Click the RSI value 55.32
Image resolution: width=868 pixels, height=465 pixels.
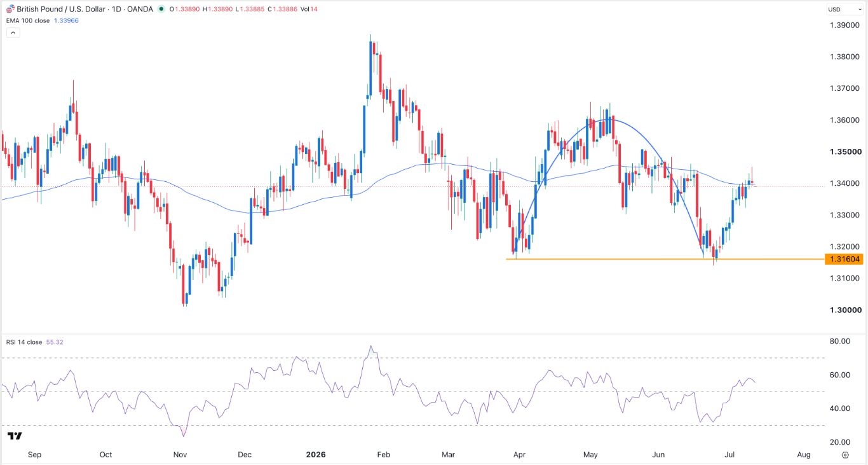(55, 342)
